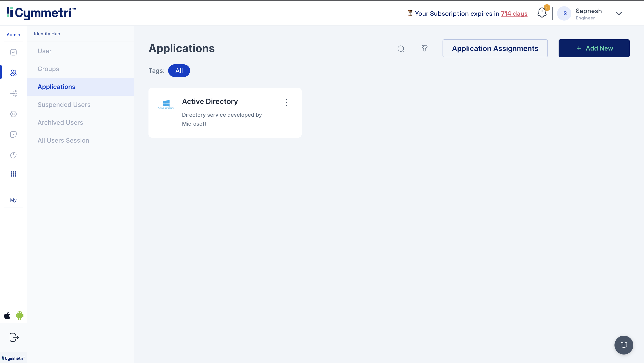Open Active Directory three-dot menu
This screenshot has width=644, height=363.
tap(286, 102)
